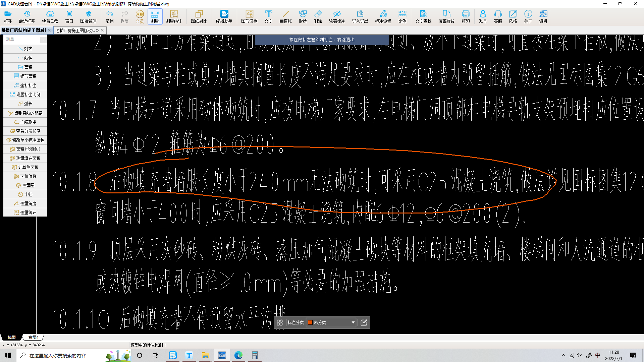The width and height of the screenshot is (644, 362).
Task: Click the 打印 print icon
Action: point(466,16)
